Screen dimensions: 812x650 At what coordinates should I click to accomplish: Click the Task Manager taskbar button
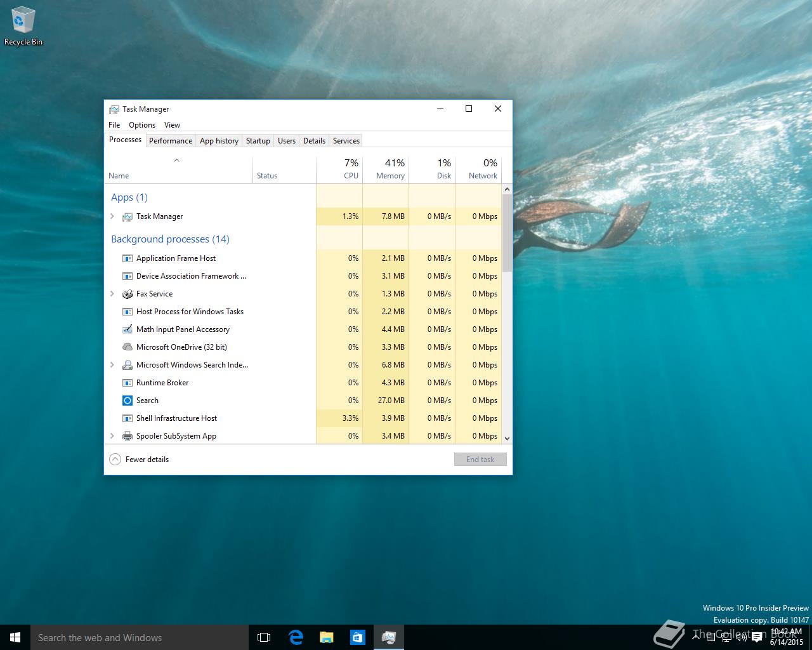pyautogui.click(x=389, y=637)
